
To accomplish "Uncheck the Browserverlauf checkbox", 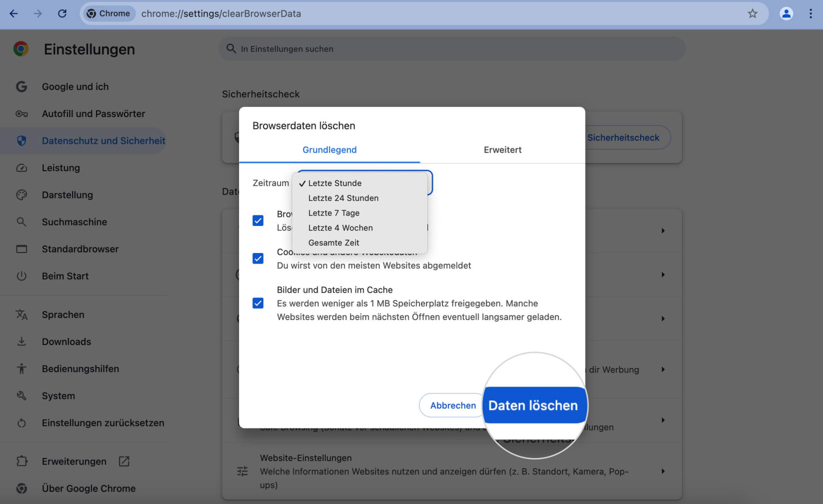I will (258, 220).
